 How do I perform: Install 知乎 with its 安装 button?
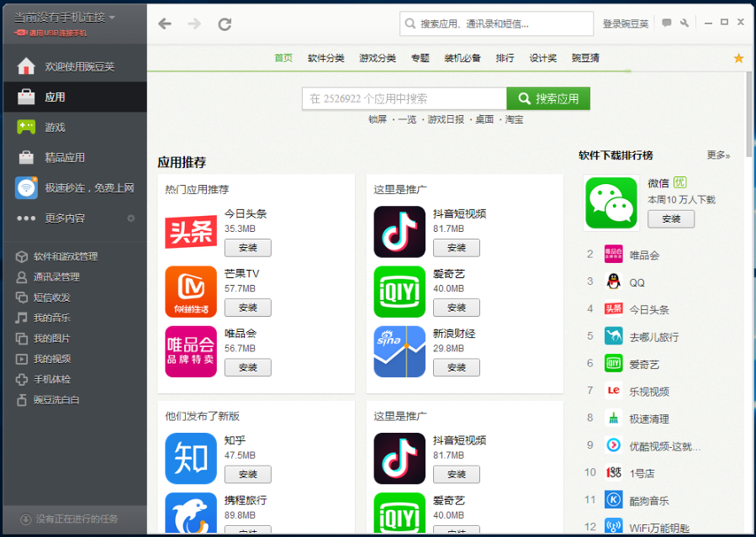pos(248,475)
